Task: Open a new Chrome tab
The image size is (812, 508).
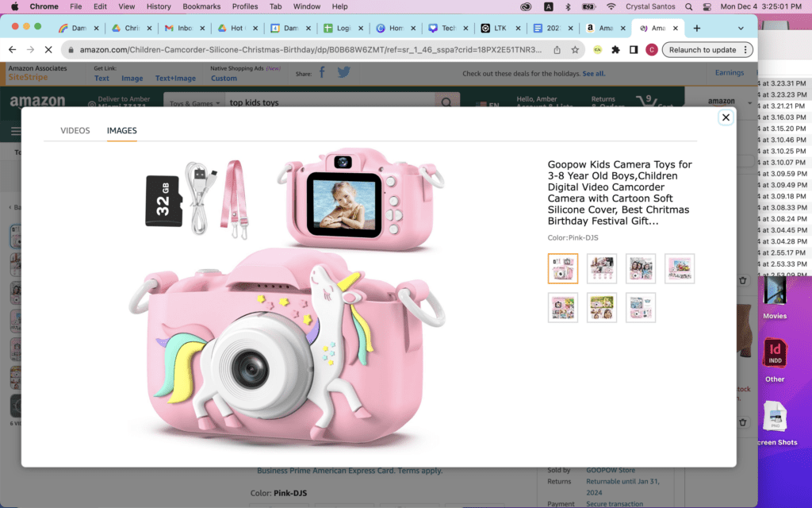Action: point(697,28)
